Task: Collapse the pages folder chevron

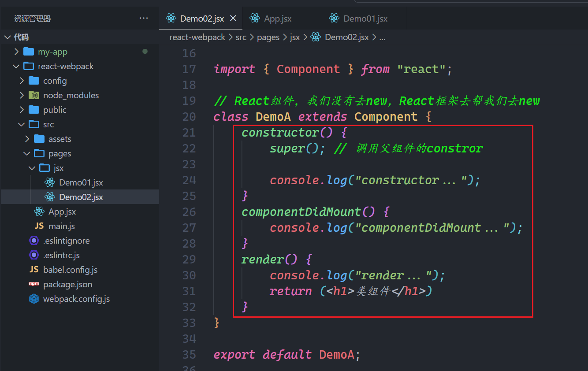Action: click(x=27, y=153)
